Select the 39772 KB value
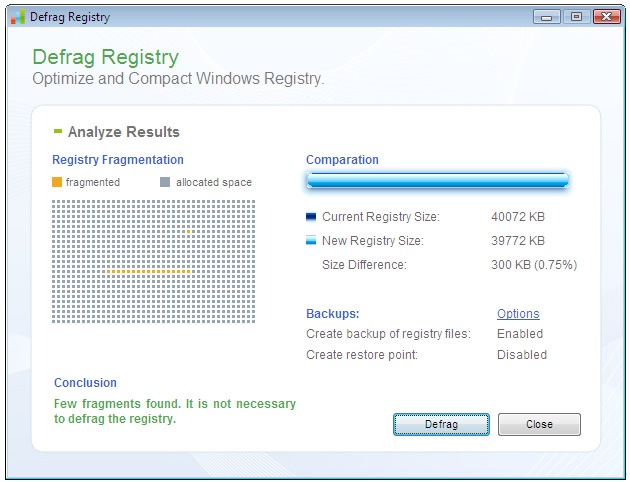Image resolution: width=630 pixels, height=482 pixels. (x=518, y=241)
